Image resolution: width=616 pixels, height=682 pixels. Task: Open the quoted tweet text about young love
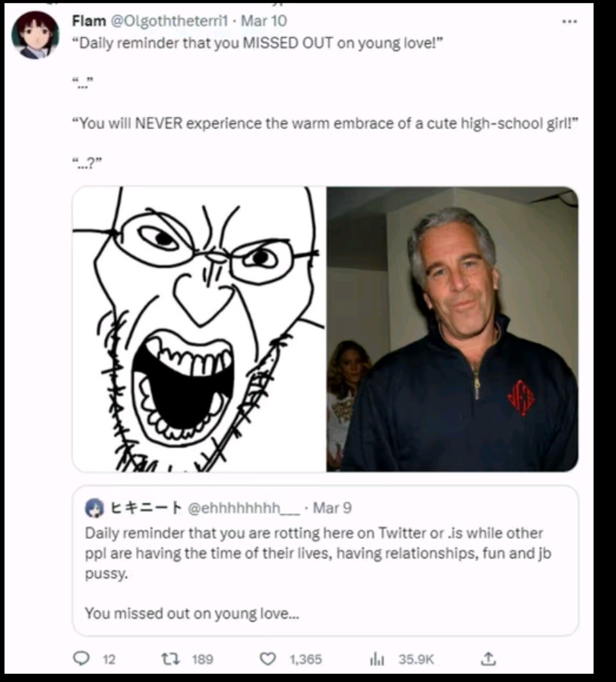318,574
